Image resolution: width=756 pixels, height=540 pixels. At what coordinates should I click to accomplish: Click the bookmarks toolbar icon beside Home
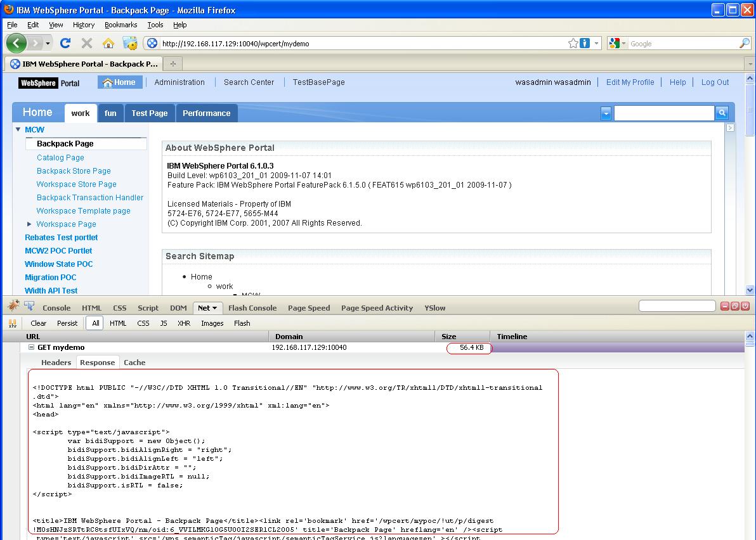[129, 43]
